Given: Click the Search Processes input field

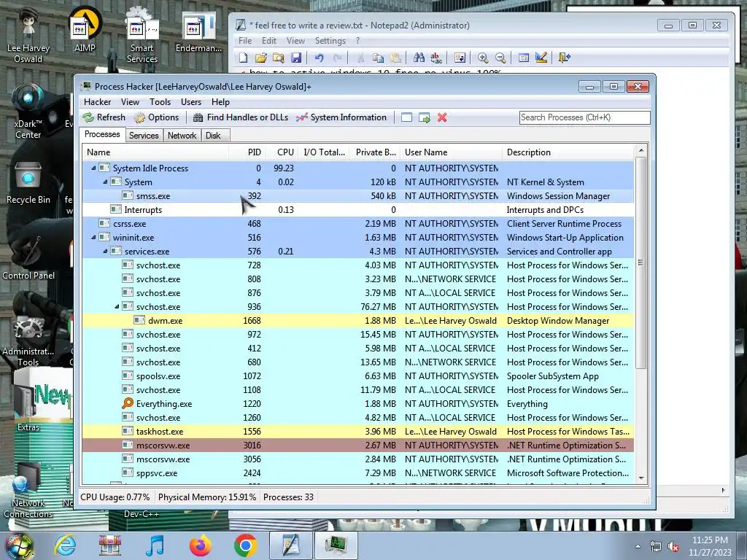Looking at the screenshot, I should (x=584, y=117).
